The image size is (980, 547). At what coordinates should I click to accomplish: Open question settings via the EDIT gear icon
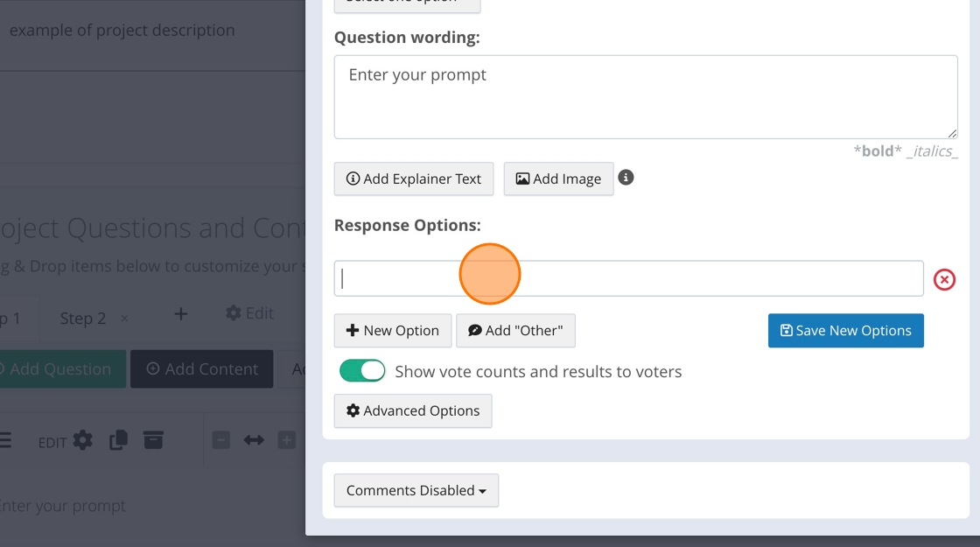[82, 440]
